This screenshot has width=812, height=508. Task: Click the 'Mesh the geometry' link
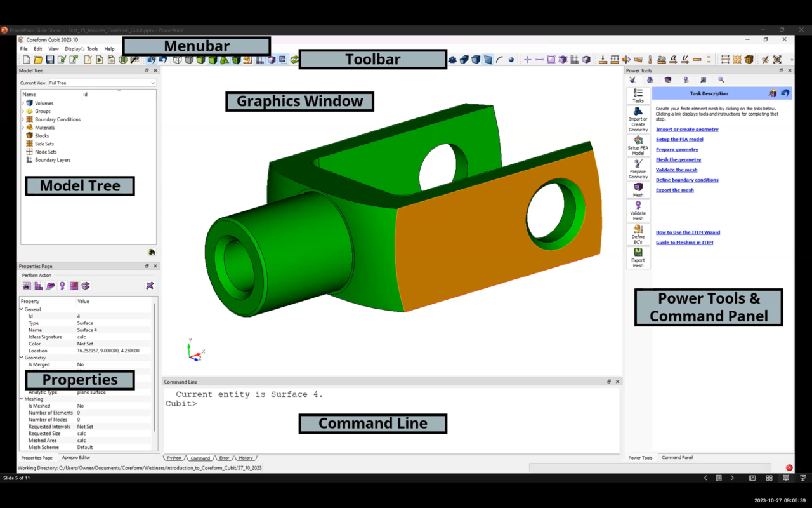coord(678,160)
